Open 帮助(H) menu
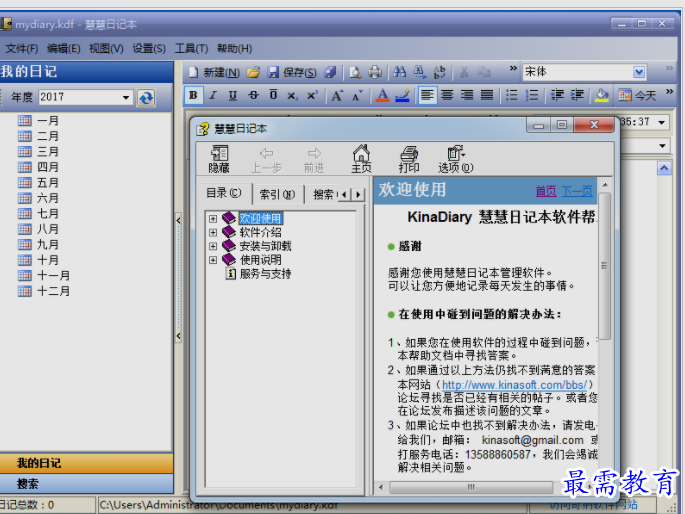 235,48
